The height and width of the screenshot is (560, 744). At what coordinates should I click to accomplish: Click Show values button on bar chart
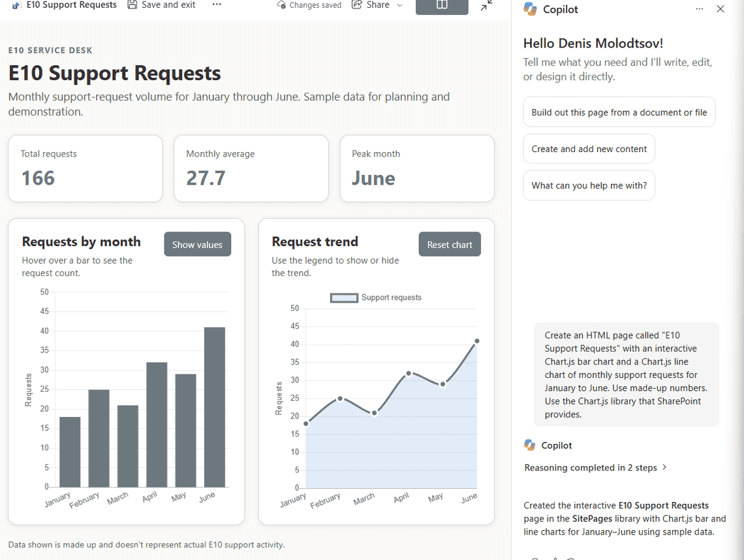click(x=197, y=244)
